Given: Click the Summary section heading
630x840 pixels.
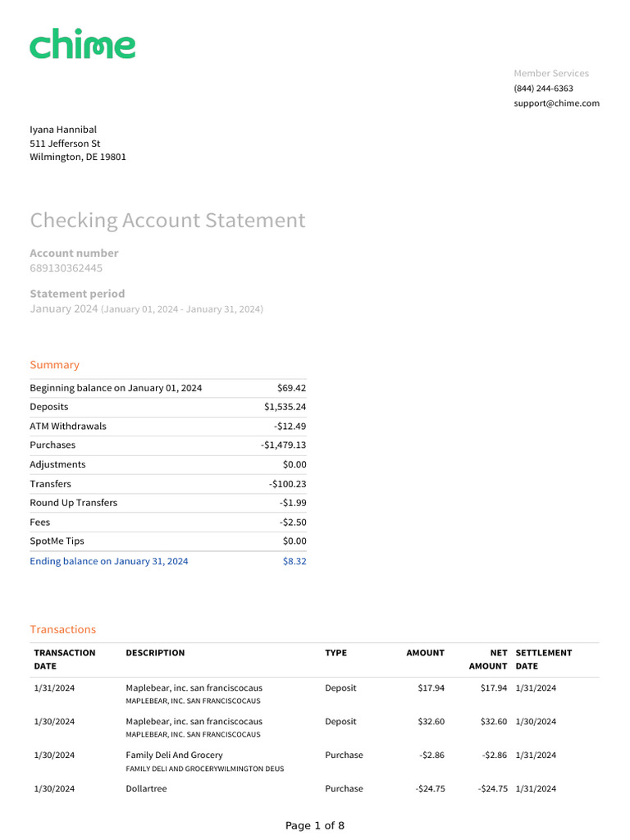Looking at the screenshot, I should pos(55,365).
